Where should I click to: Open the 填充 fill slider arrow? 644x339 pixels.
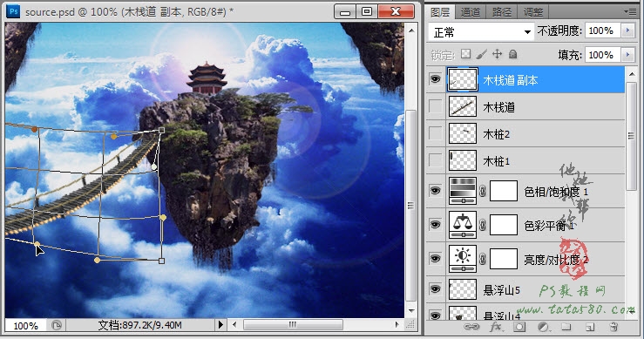(627, 55)
